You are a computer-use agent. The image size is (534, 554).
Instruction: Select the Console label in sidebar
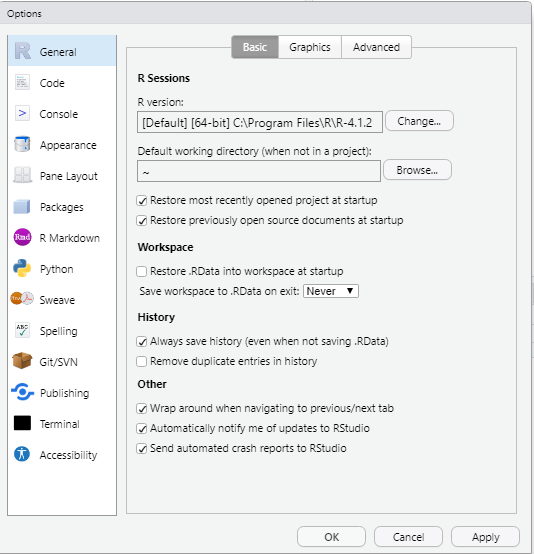(x=59, y=114)
